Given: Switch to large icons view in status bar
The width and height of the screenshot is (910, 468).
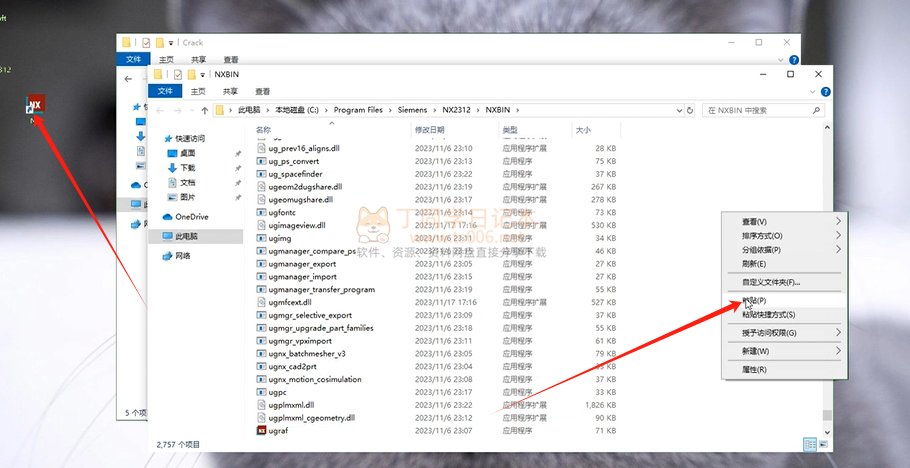Looking at the screenshot, I should click(x=822, y=444).
